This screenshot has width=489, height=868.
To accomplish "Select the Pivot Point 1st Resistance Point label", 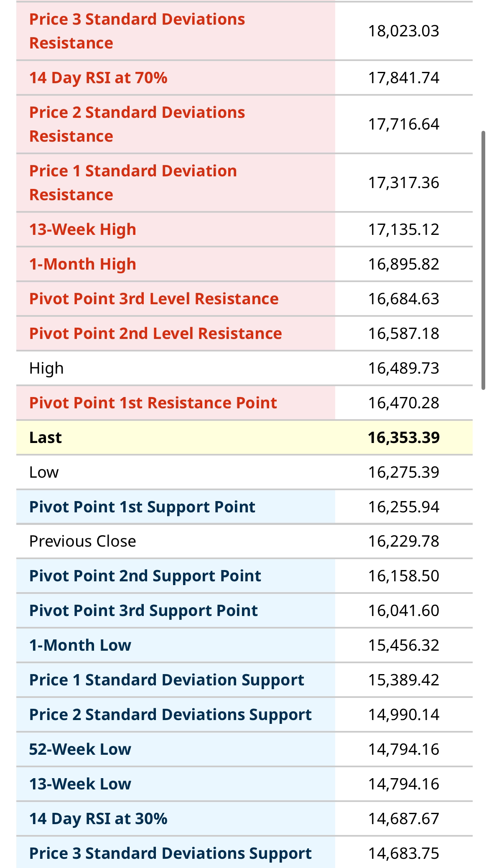I will pos(153,403).
